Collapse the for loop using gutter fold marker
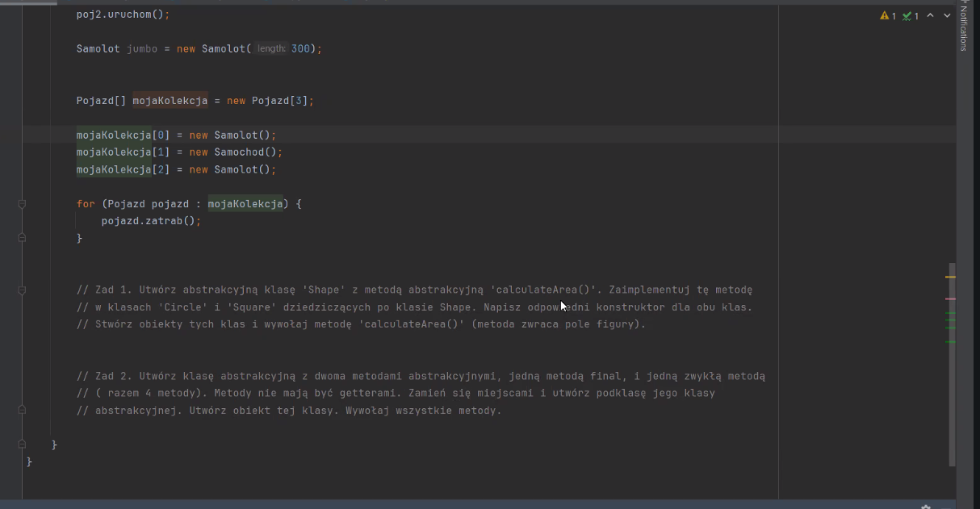 pyautogui.click(x=22, y=204)
